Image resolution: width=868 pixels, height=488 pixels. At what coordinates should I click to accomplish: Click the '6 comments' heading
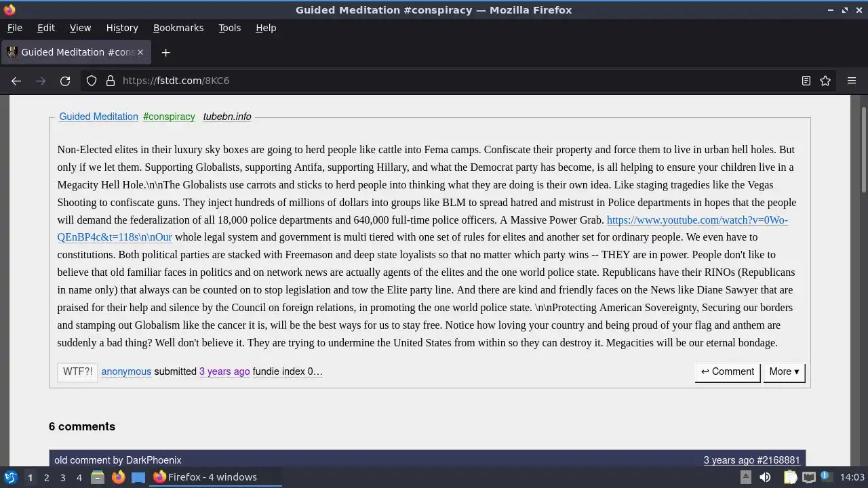[82, 426]
